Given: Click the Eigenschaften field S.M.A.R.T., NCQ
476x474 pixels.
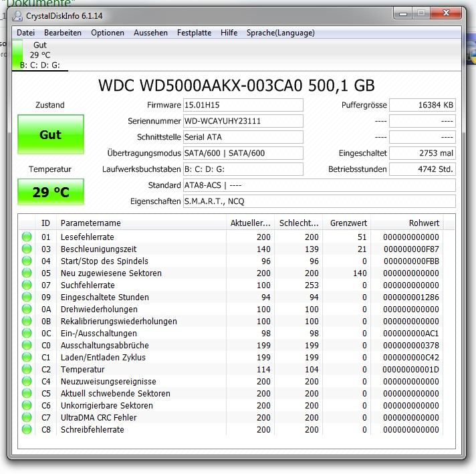Looking at the screenshot, I should (320, 201).
